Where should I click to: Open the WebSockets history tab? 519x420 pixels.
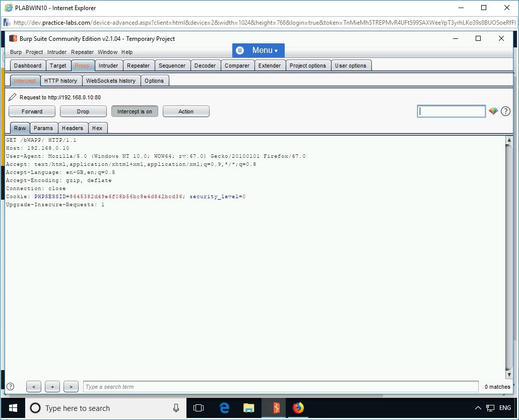point(111,80)
